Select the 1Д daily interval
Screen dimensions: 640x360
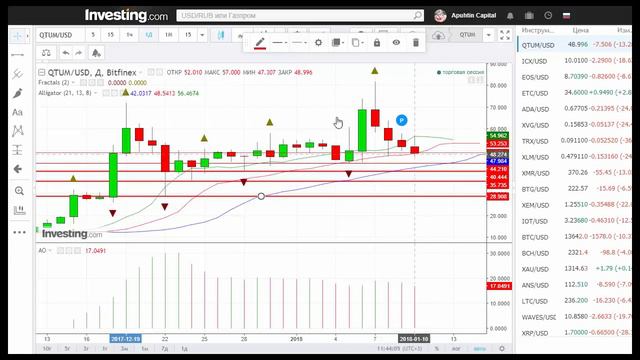click(x=149, y=35)
